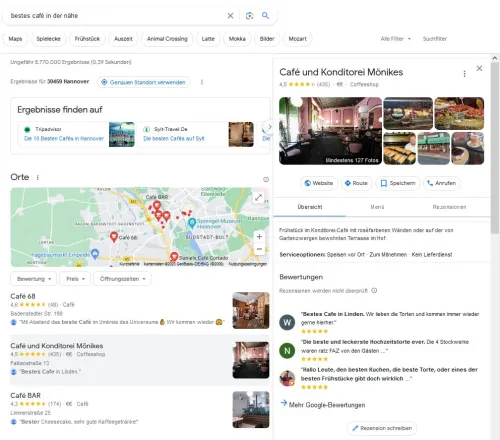Open Café und Konditorei Mönikes listing title
The height and width of the screenshot is (440, 500).
pyautogui.click(x=57, y=346)
